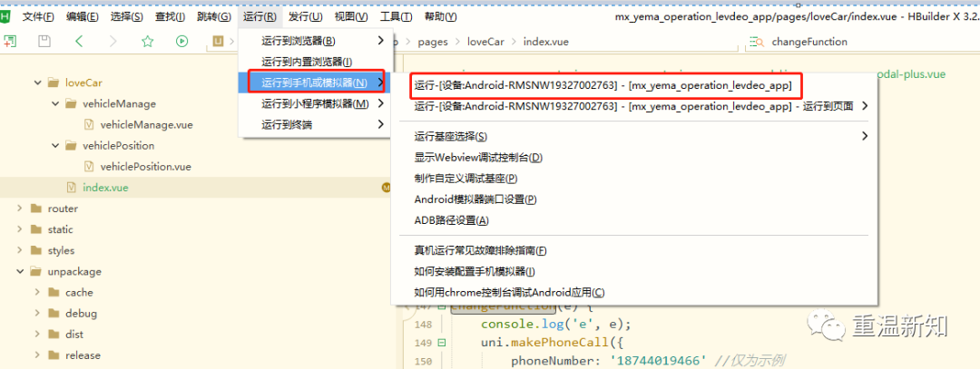
Task: Click the styles folder icon
Action: tap(36, 250)
